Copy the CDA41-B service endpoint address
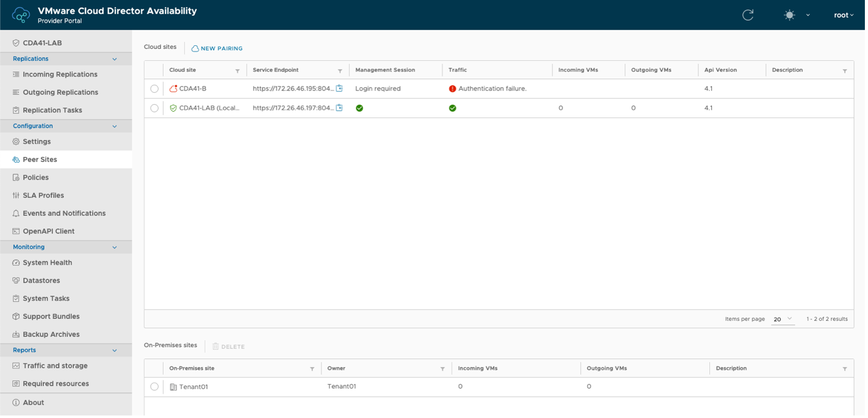This screenshot has width=868, height=418. [339, 88]
